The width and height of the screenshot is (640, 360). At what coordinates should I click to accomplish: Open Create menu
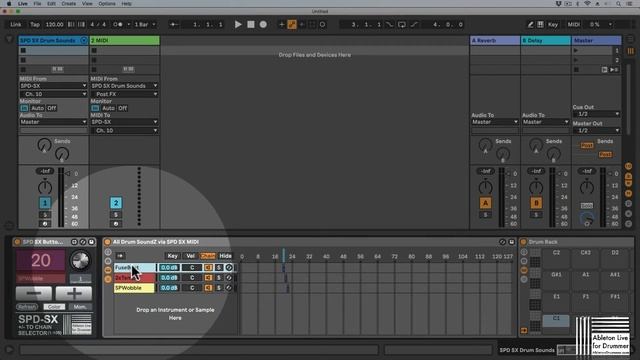pos(69,4)
